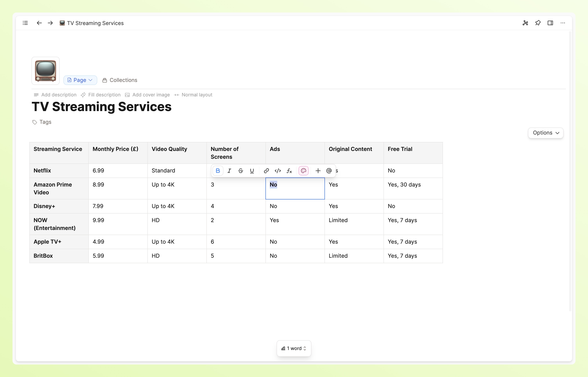Toggle underline on selected text
Viewport: 588px width, 377px height.
(252, 171)
